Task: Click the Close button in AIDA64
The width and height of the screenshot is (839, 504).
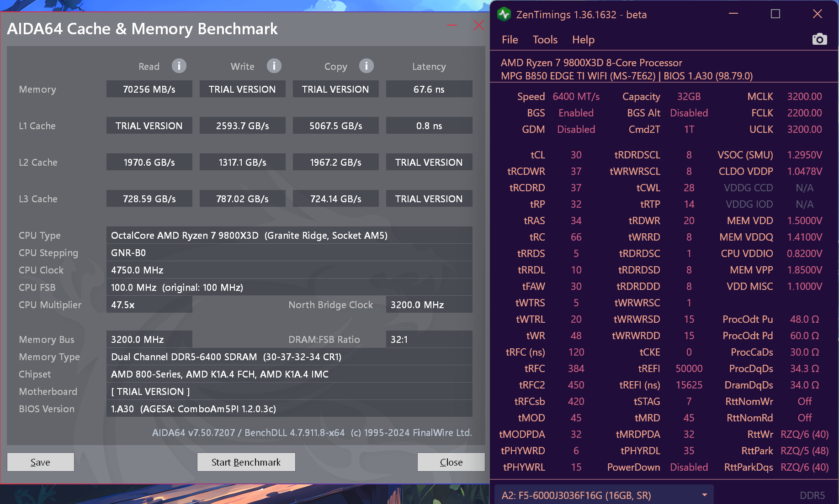Action: (451, 462)
